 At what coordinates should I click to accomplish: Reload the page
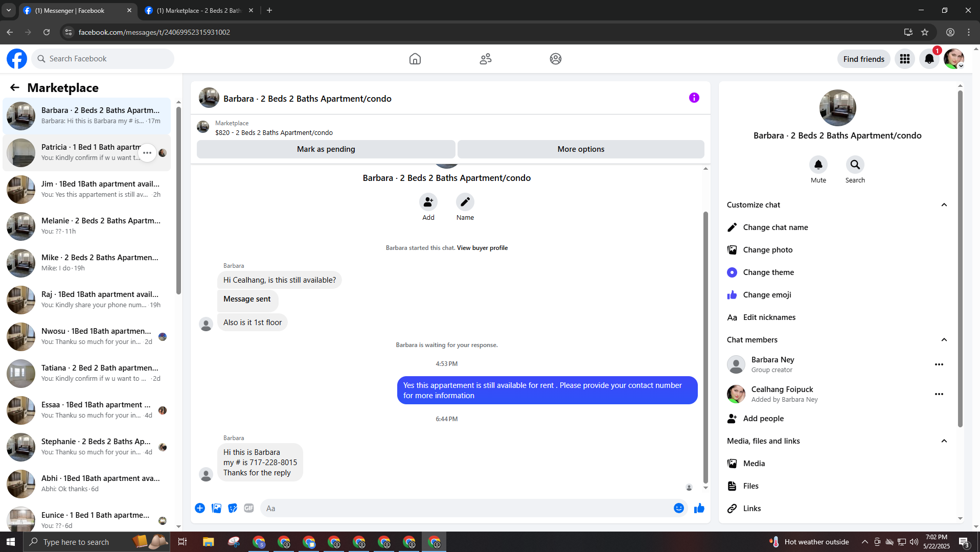click(x=47, y=32)
